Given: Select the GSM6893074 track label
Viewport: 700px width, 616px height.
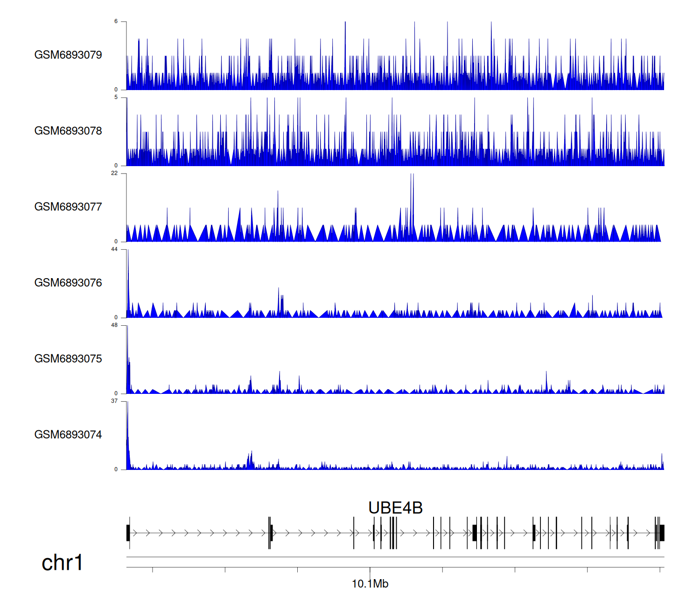Looking at the screenshot, I should point(68,435).
